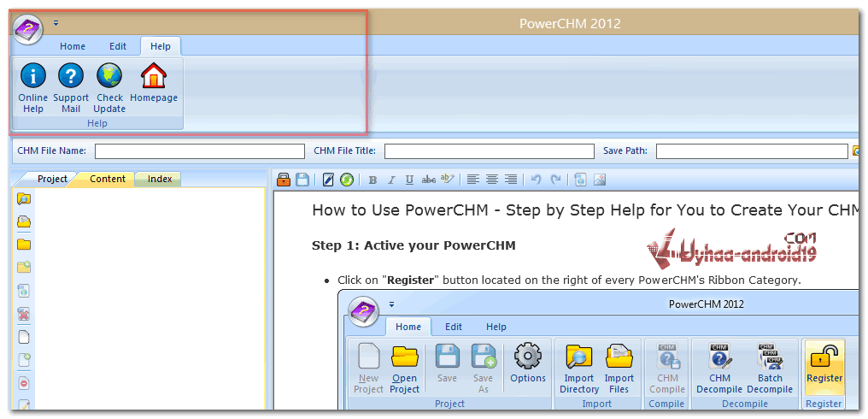Click the page with red minus sidebar icon
The width and height of the screenshot is (868, 419).
pos(24,383)
